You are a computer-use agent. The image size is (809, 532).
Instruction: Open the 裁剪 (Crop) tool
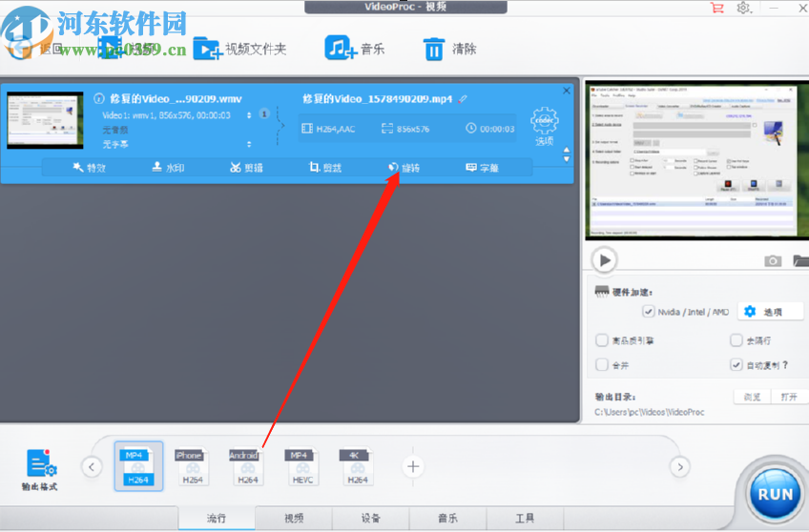(324, 168)
